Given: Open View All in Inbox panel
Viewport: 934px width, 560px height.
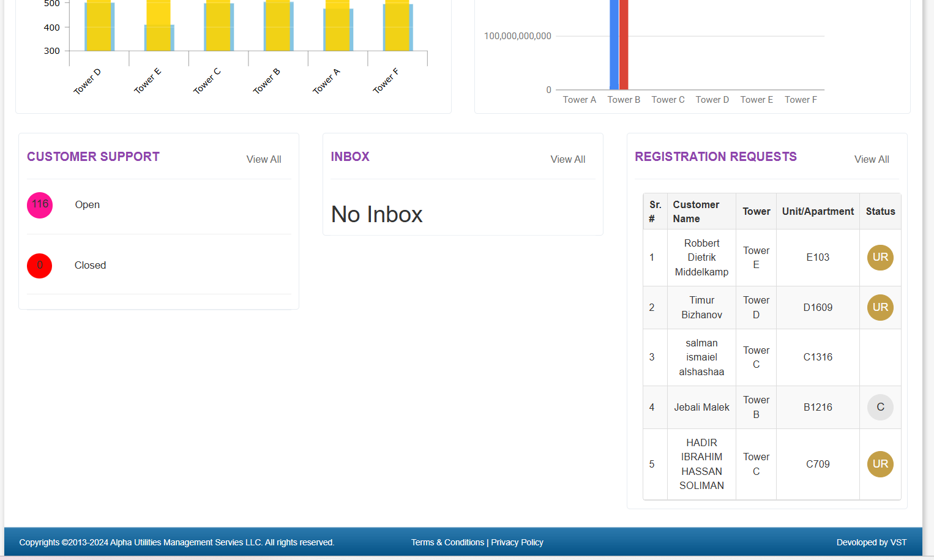Looking at the screenshot, I should [x=567, y=159].
